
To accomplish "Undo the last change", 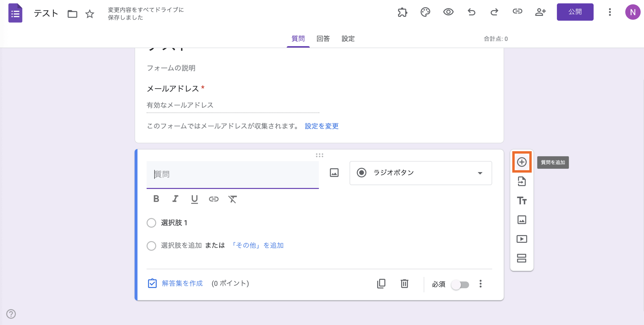I will tap(471, 12).
